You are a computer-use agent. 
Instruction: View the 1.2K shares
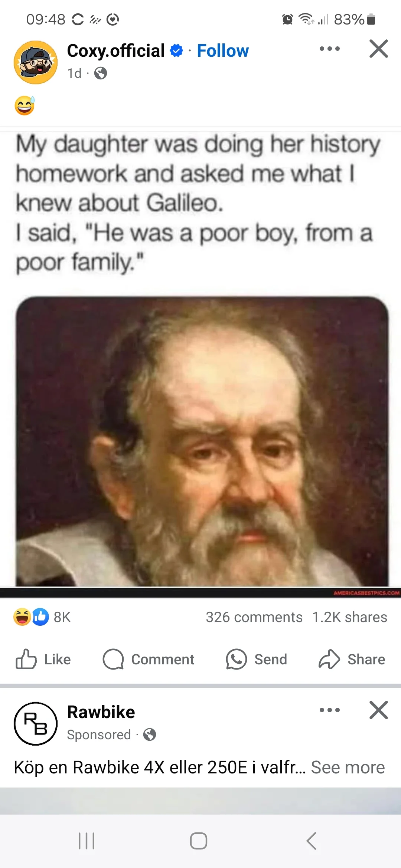[x=349, y=617]
